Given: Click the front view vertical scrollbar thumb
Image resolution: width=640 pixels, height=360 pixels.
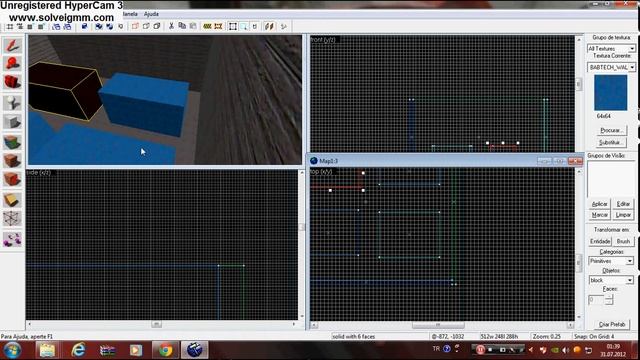Looking at the screenshot, I should click(x=578, y=84).
